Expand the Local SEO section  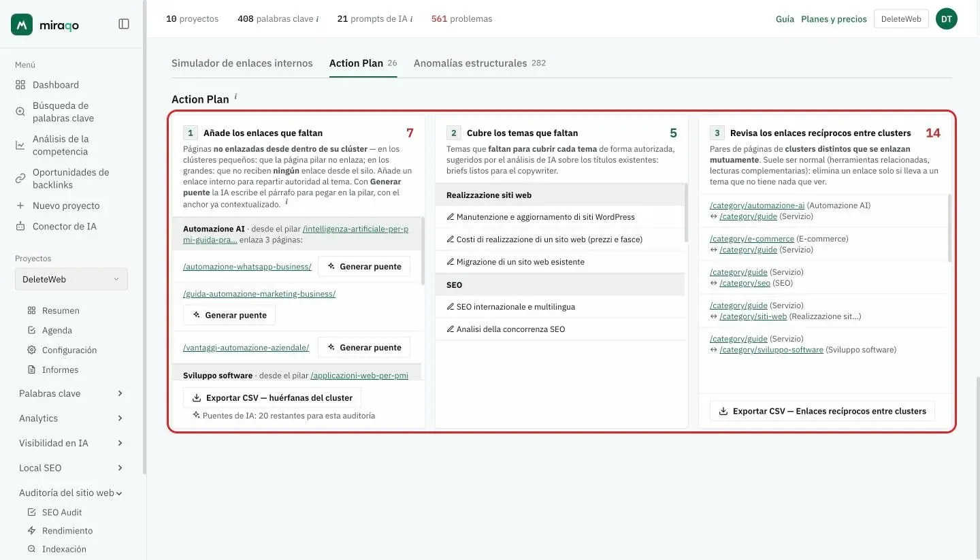click(x=71, y=468)
